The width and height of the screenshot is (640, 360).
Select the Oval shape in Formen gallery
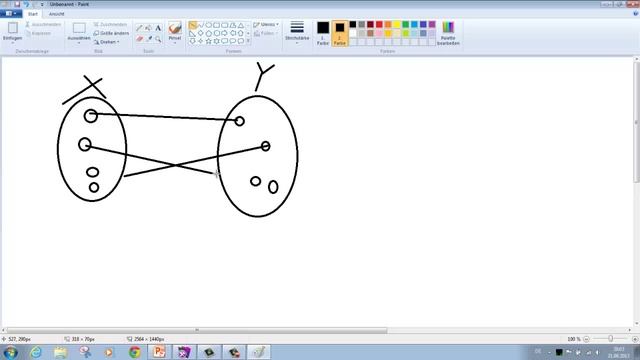tap(209, 25)
